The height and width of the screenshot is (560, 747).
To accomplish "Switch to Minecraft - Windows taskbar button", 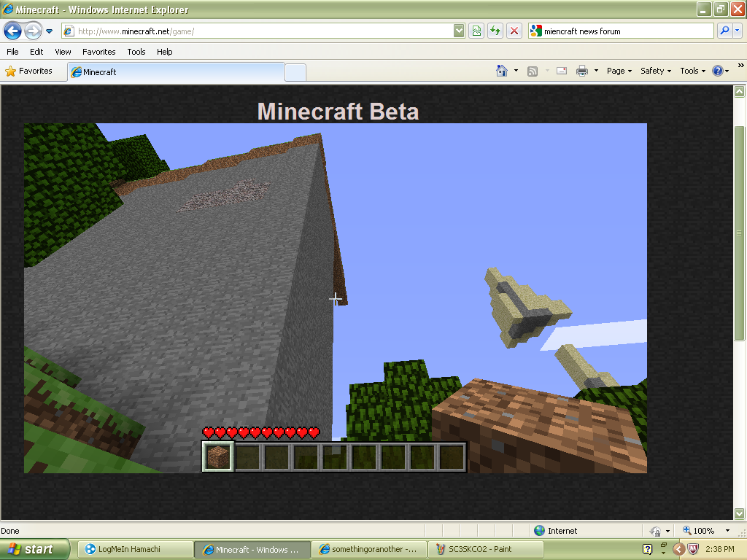I will click(x=252, y=549).
